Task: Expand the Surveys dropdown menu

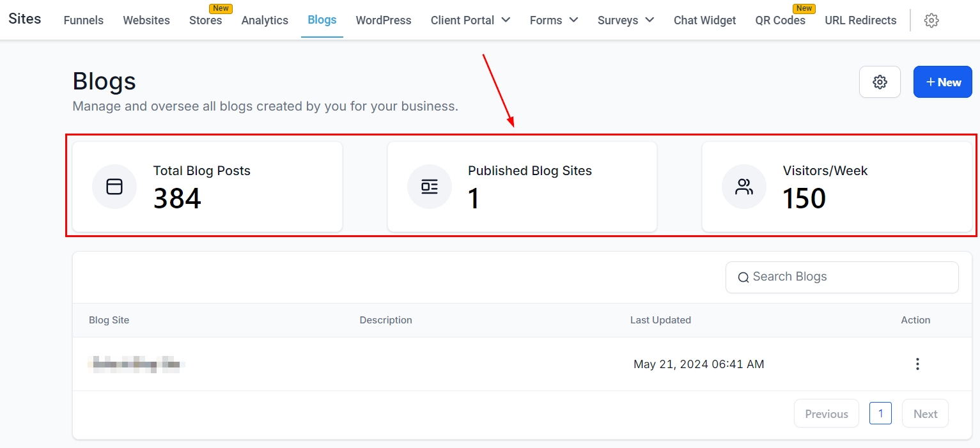Action: pos(626,20)
